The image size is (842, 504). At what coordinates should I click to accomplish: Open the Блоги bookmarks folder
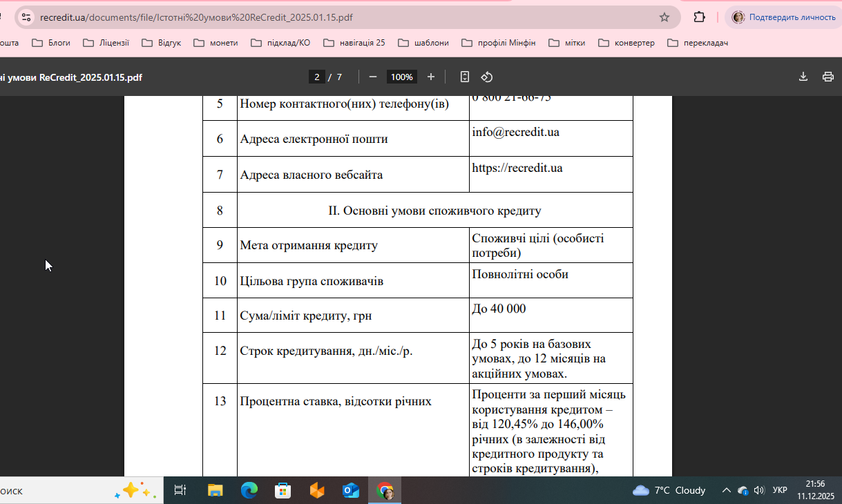tap(51, 43)
